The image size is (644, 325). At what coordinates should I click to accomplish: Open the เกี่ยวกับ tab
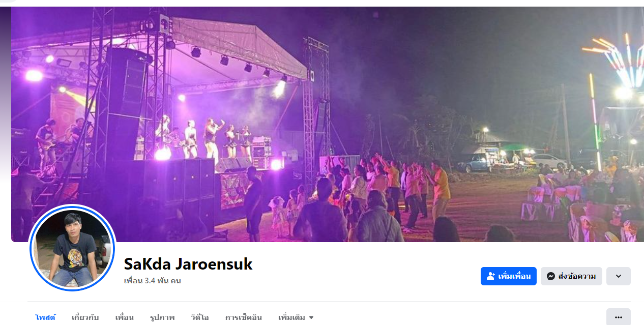click(x=85, y=317)
